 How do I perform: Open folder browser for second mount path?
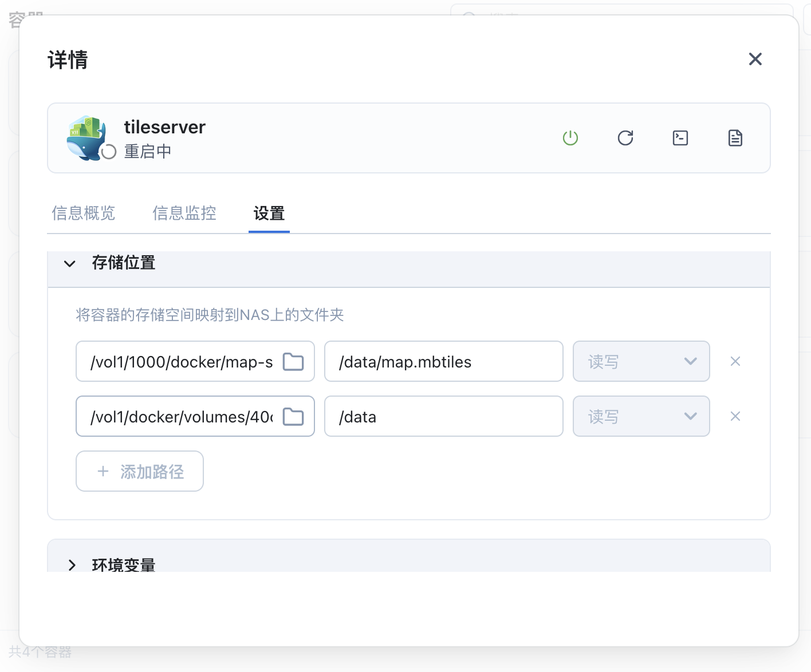pyautogui.click(x=293, y=416)
